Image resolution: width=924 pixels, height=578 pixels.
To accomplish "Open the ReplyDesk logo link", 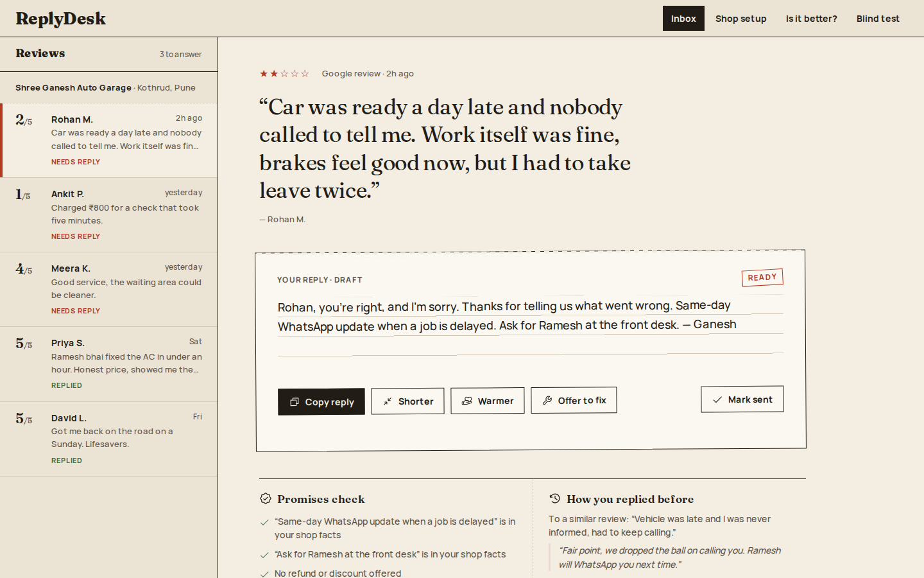I will [x=61, y=19].
